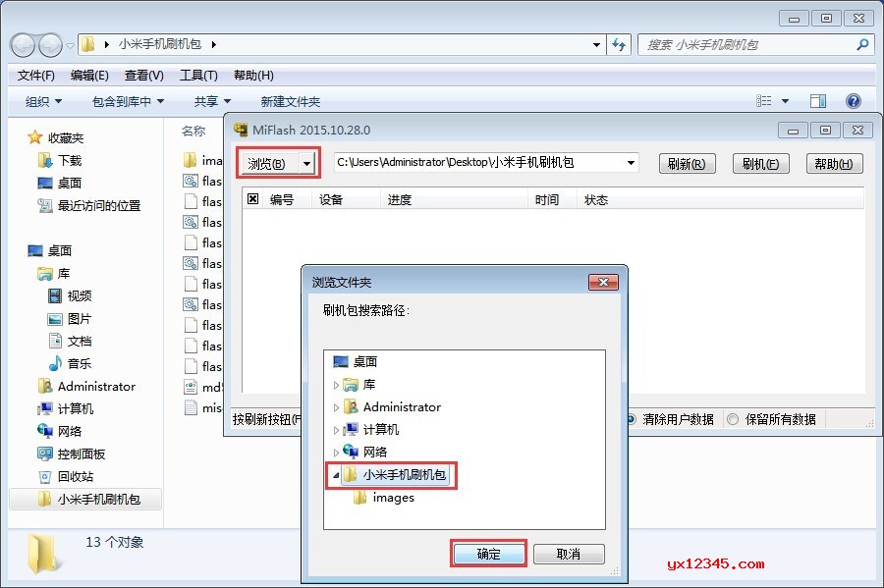The height and width of the screenshot is (588, 884).
Task: Click the 帮助(H) button in MiFlash
Action: pyautogui.click(x=834, y=164)
